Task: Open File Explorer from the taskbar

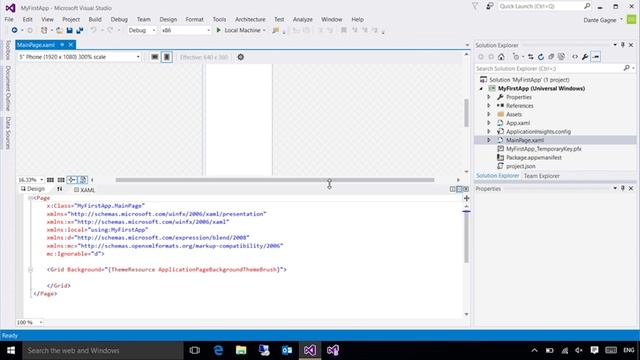Action: coord(241,350)
